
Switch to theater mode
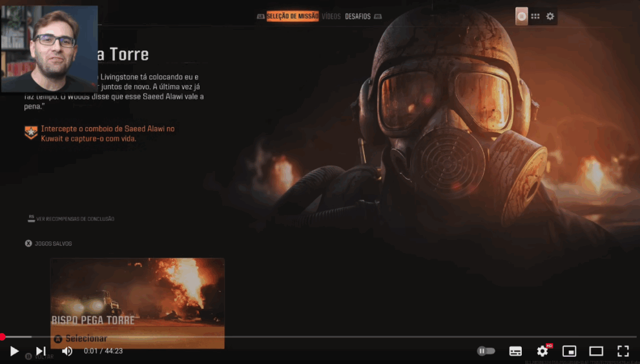click(596, 351)
